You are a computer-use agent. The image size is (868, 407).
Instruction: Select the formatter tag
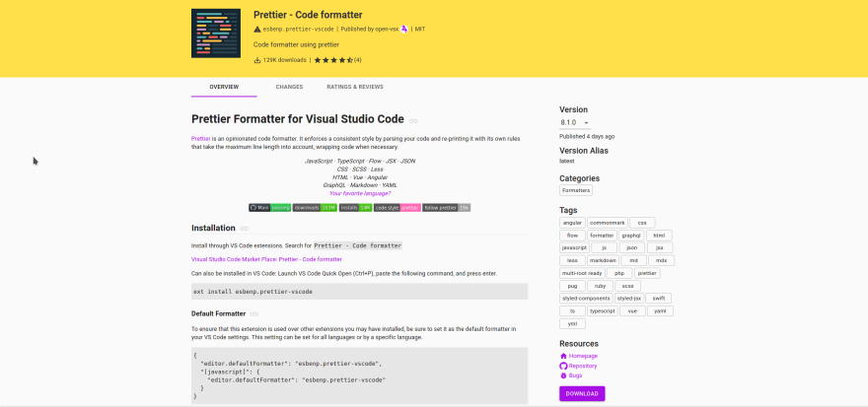[600, 236]
